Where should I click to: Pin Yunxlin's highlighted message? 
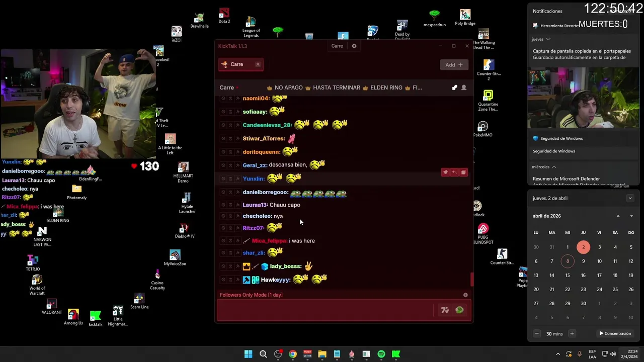click(445, 172)
